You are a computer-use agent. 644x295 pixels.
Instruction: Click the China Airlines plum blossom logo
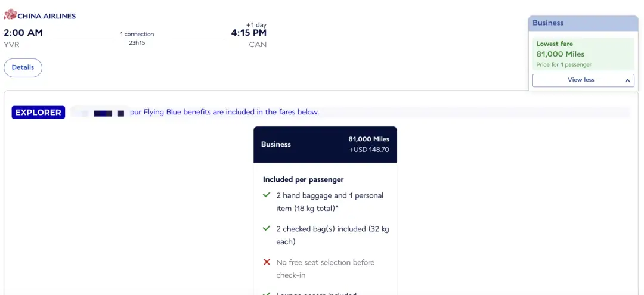10,15
